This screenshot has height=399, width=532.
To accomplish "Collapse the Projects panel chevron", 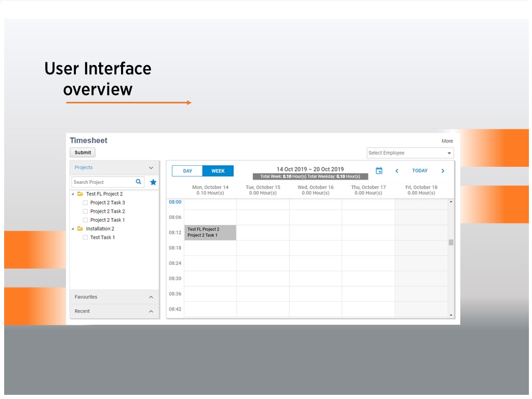I will click(151, 168).
